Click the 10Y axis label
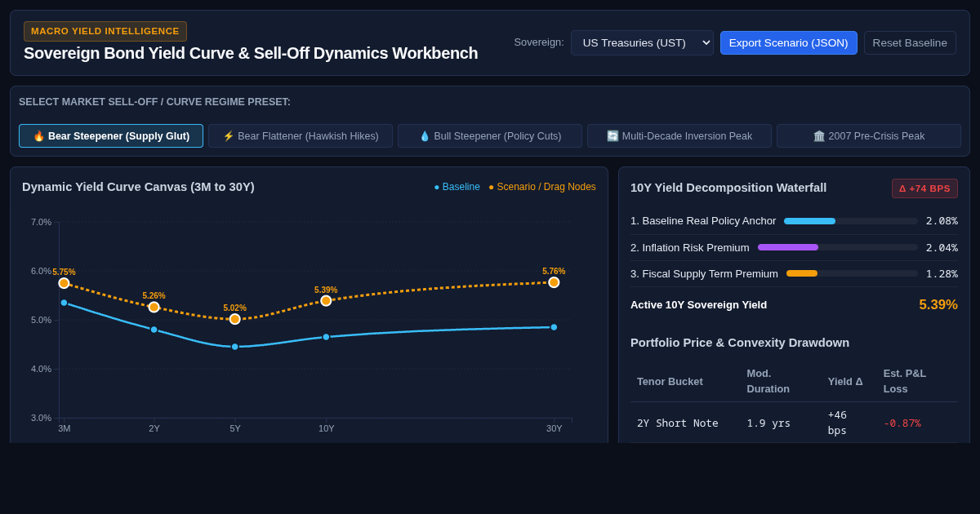 click(x=326, y=428)
